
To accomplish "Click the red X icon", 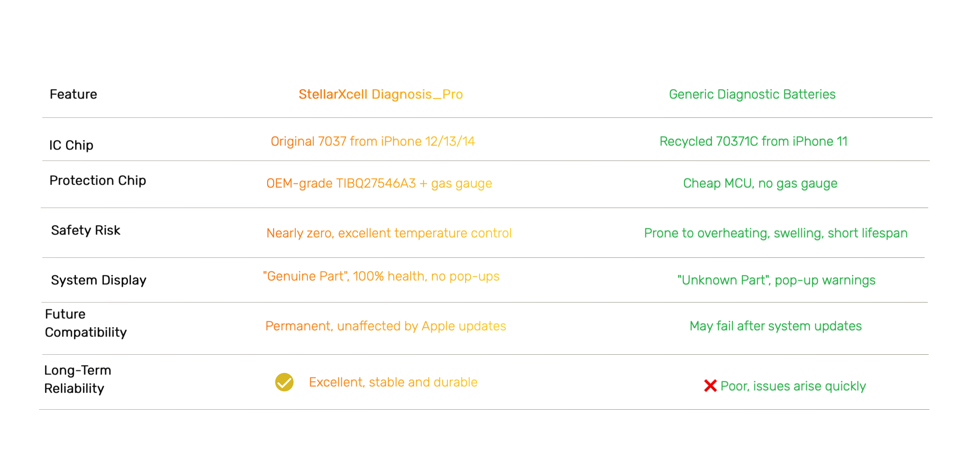I will click(x=710, y=386).
